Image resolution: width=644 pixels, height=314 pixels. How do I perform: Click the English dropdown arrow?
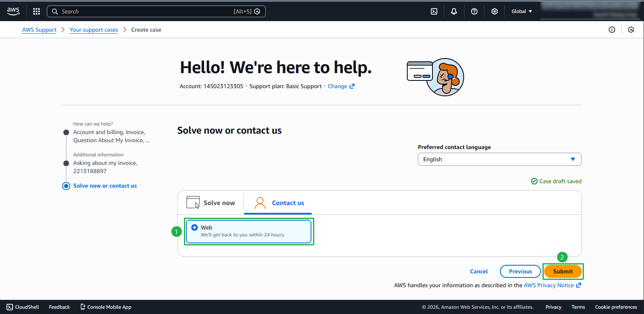(x=573, y=159)
